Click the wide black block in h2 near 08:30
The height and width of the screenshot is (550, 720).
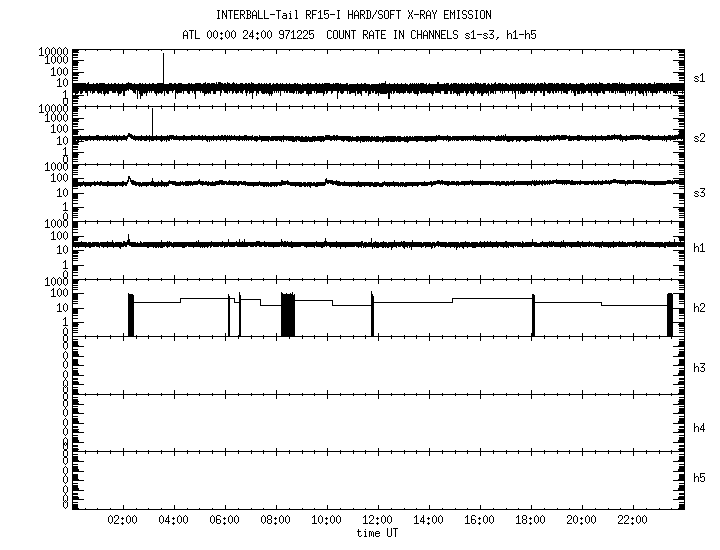[x=288, y=314]
